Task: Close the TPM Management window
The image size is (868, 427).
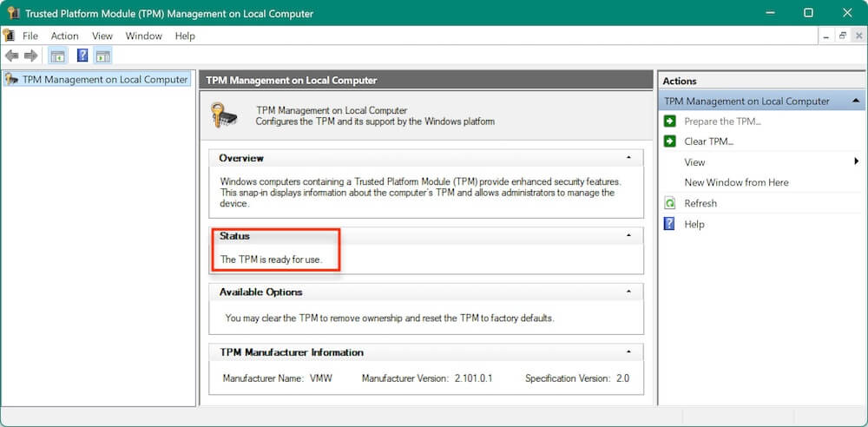Action: click(x=847, y=13)
